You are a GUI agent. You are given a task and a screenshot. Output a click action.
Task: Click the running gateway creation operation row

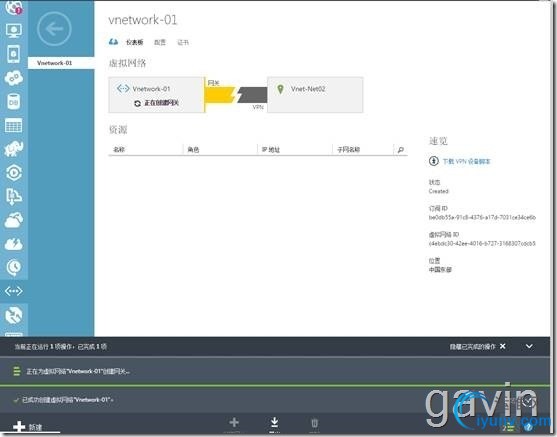pyautogui.click(x=275, y=372)
